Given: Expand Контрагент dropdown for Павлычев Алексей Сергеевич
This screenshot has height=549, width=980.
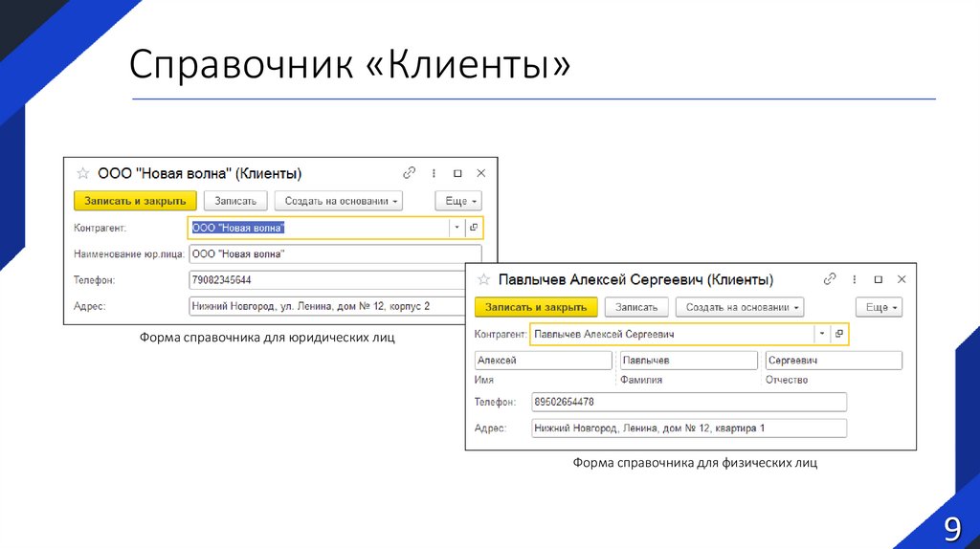Looking at the screenshot, I should pyautogui.click(x=821, y=334).
